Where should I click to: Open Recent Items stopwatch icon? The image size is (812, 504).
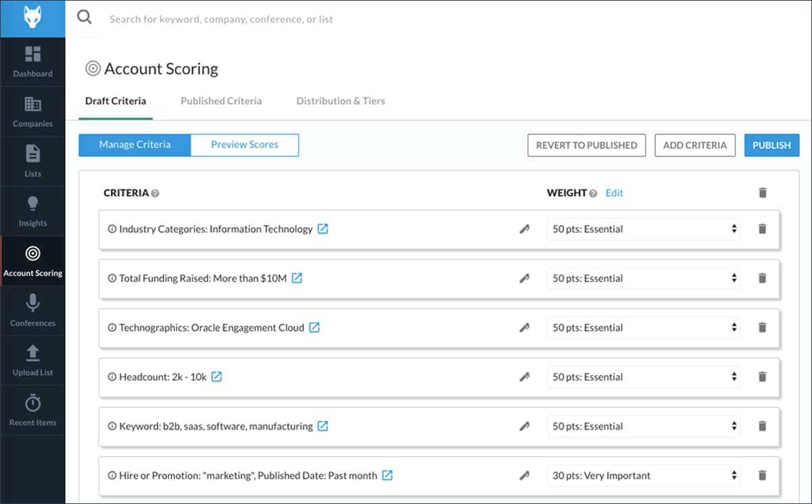tap(32, 403)
